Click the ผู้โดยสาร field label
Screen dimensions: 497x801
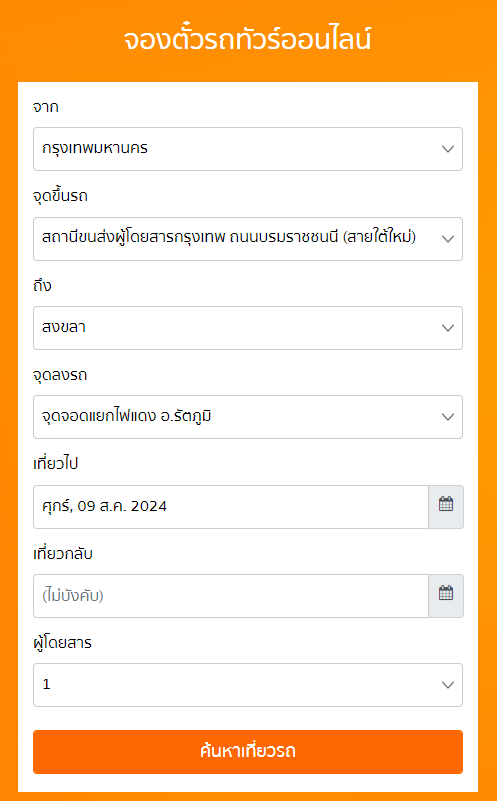(x=62, y=643)
